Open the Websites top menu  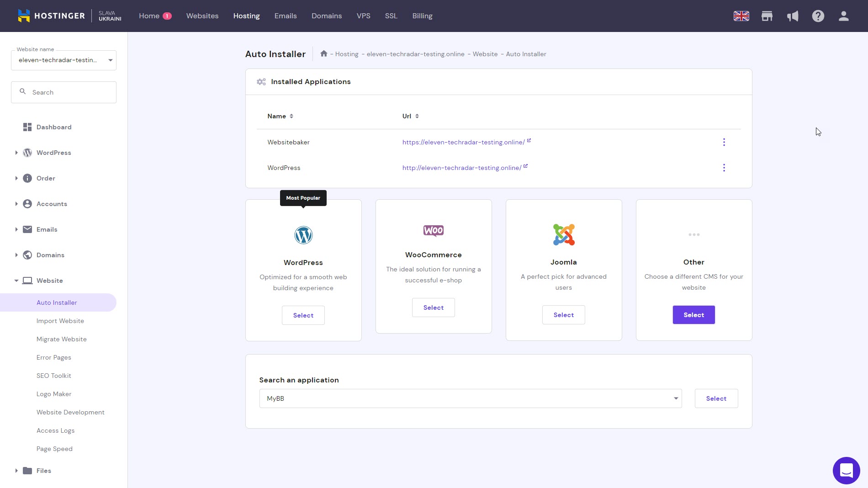202,16
